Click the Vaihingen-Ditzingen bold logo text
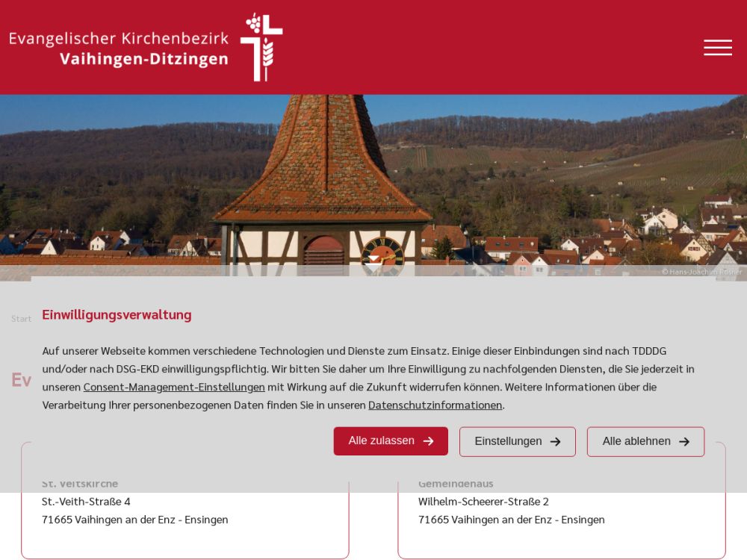 point(144,59)
